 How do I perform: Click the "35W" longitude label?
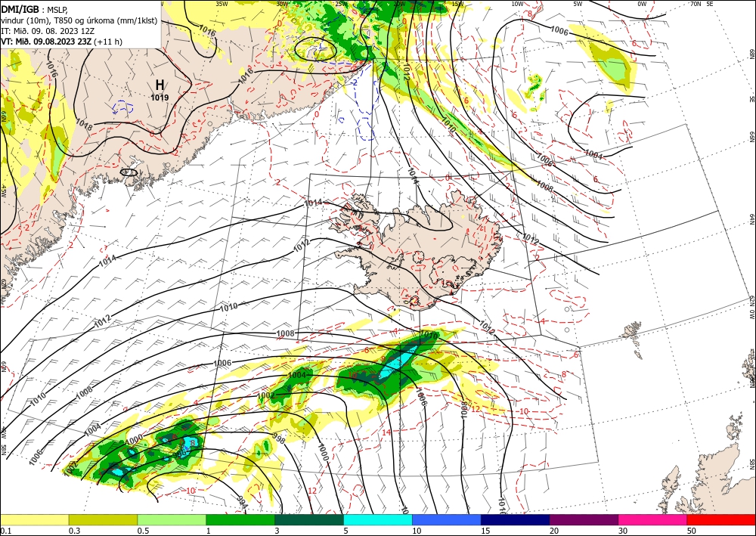tap(222, 4)
